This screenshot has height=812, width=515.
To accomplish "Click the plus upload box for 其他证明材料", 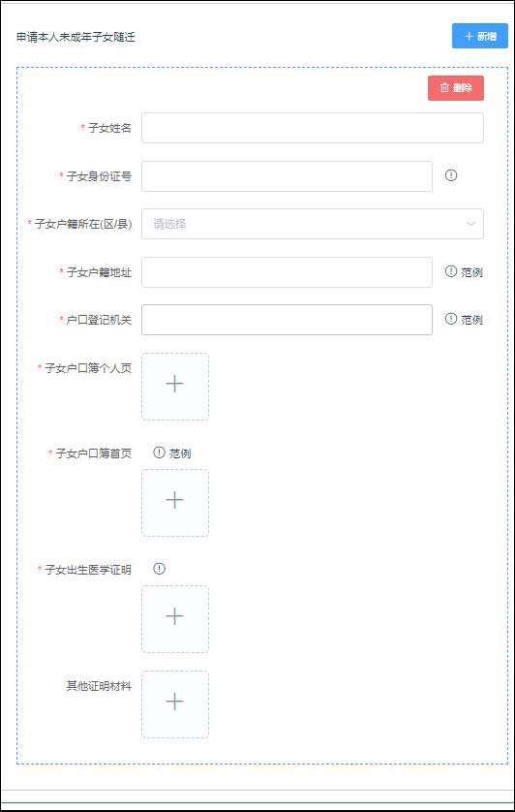I will [x=175, y=704].
